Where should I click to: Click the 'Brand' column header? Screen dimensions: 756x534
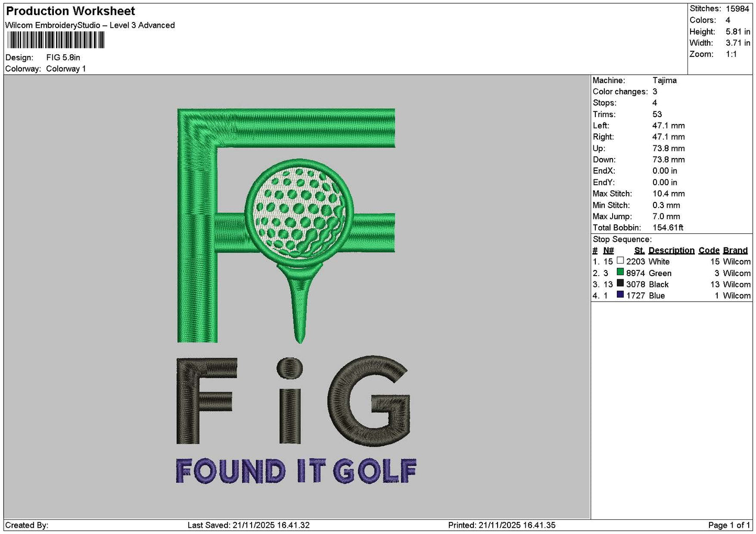[x=735, y=251]
